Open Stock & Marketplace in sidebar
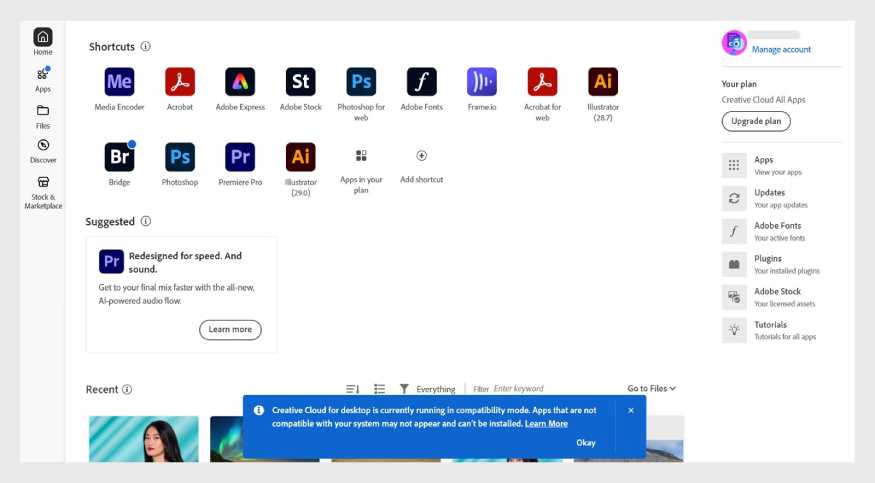The width and height of the screenshot is (875, 483). (43, 192)
